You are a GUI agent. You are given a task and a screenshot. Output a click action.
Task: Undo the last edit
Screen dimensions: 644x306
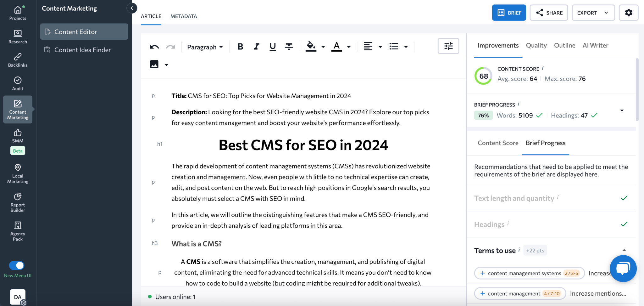154,46
